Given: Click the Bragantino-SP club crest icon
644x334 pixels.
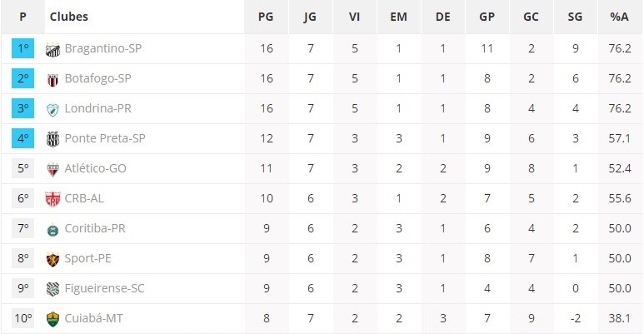Looking at the screenshot, I should (52, 49).
